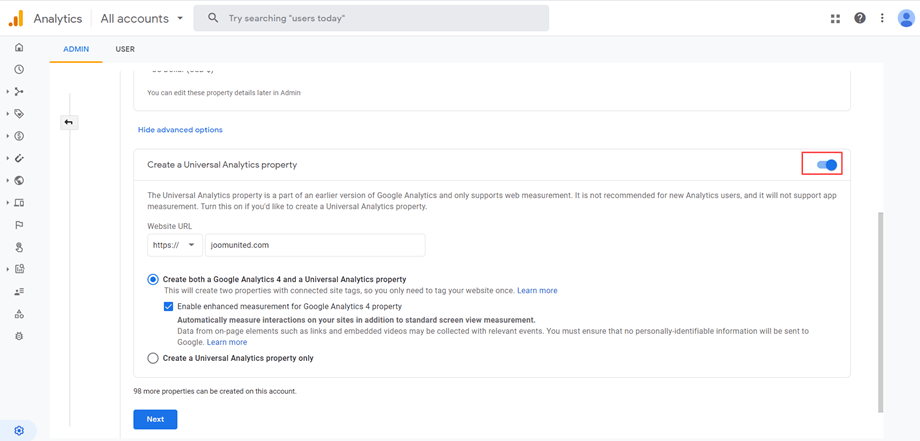Uncheck Enable enhanced measurement checkbox
920x441 pixels.
(x=168, y=306)
